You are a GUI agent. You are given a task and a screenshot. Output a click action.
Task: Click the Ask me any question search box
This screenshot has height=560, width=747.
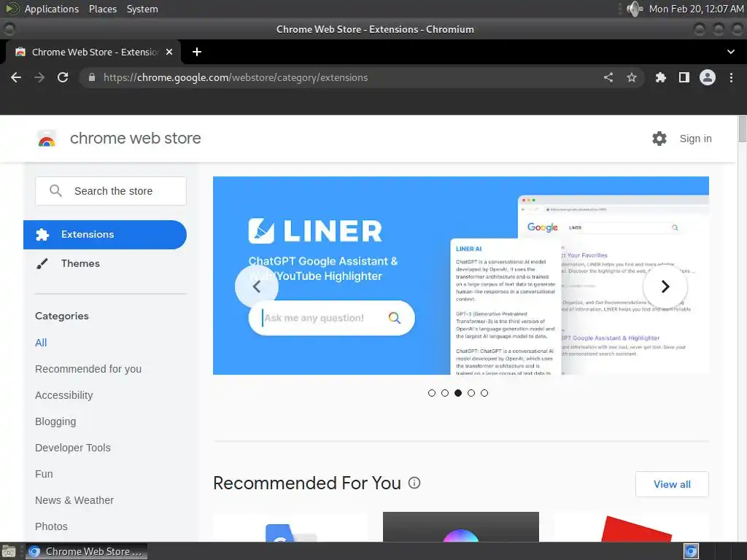331,318
